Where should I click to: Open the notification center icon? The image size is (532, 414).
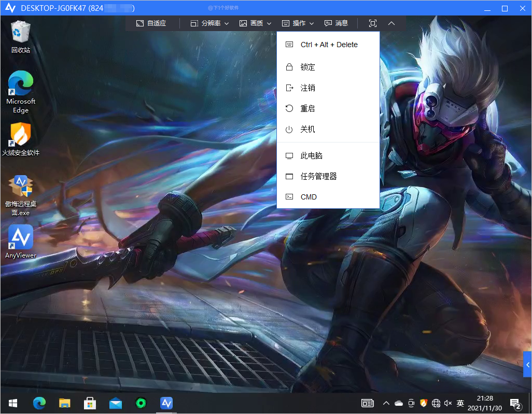click(515, 404)
